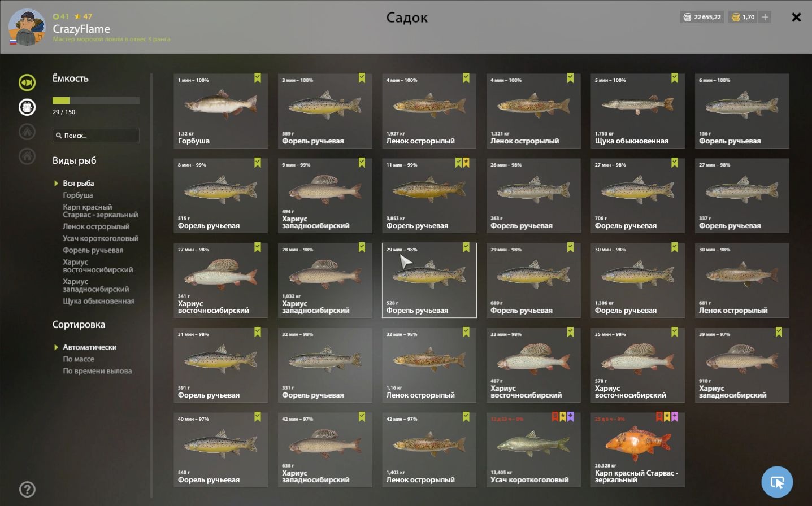Filter by Щука обыкновенная species
Image resolution: width=812 pixels, height=506 pixels.
pyautogui.click(x=99, y=301)
